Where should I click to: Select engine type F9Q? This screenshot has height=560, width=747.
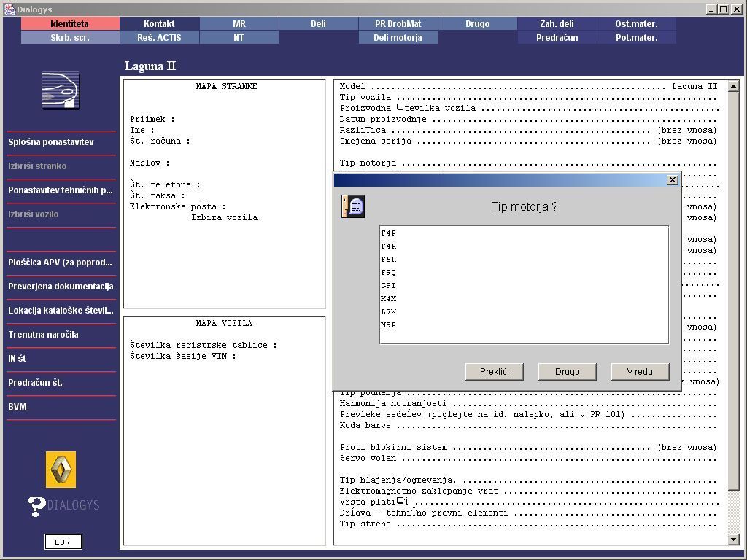click(x=524, y=273)
